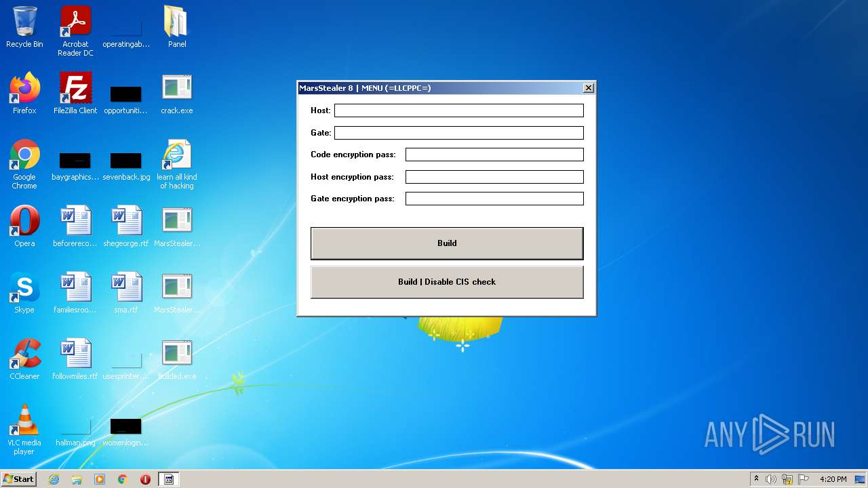This screenshot has height=488, width=868.
Task: Open the volume speaker tray icon
Action: 771,479
